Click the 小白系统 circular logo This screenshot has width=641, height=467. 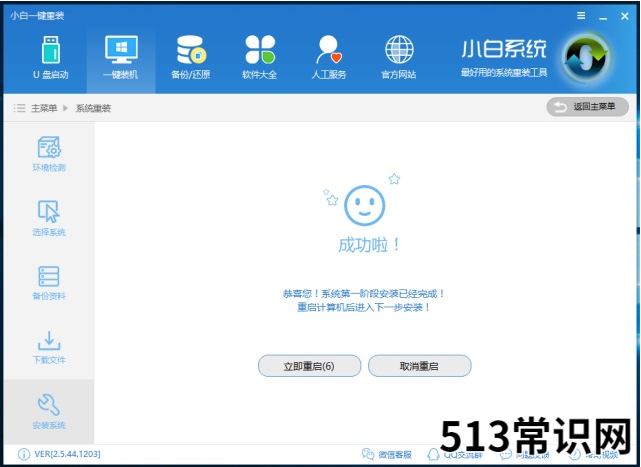point(586,58)
